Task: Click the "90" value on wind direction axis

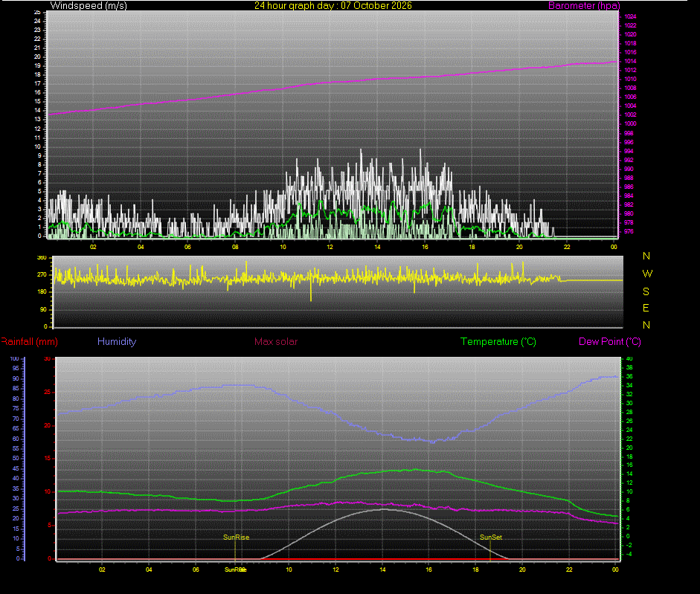Action: click(43, 310)
